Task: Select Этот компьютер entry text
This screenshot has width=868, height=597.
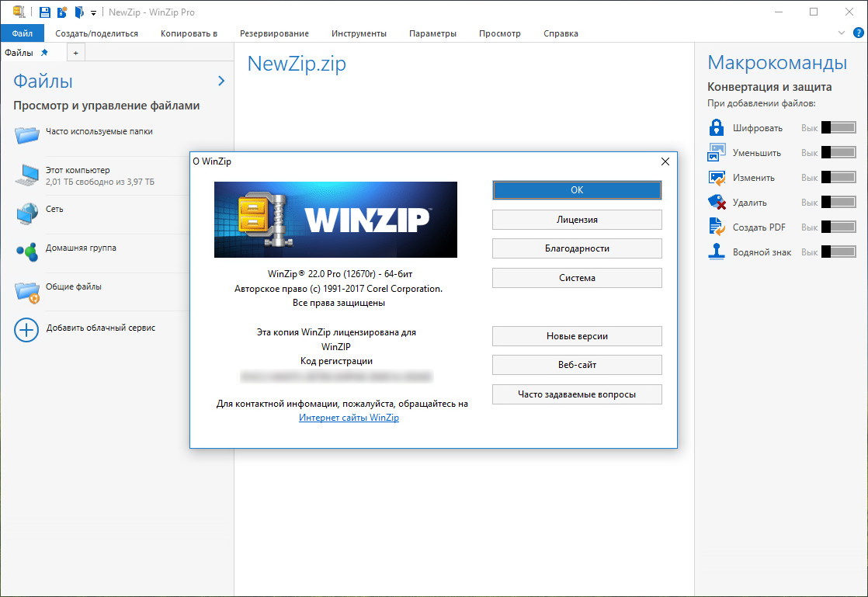Action: tap(78, 170)
